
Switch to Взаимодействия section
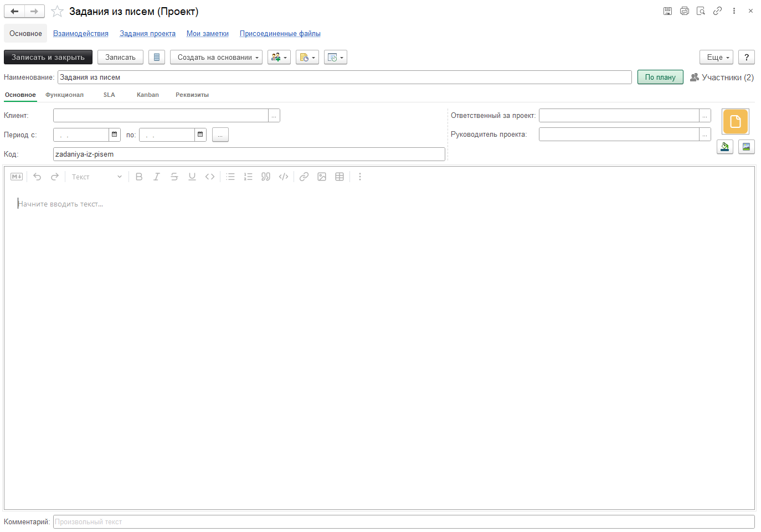click(81, 33)
